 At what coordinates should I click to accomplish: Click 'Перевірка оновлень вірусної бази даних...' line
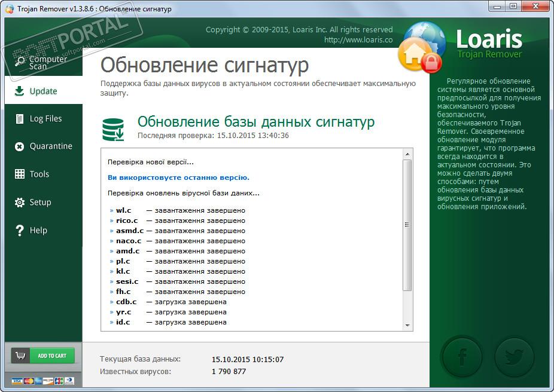[184, 194]
